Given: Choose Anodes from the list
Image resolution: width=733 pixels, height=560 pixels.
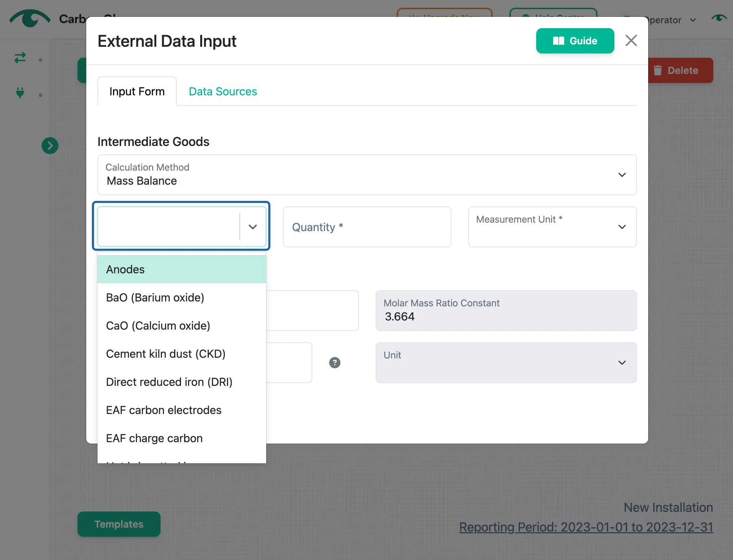Looking at the screenshot, I should click(182, 269).
